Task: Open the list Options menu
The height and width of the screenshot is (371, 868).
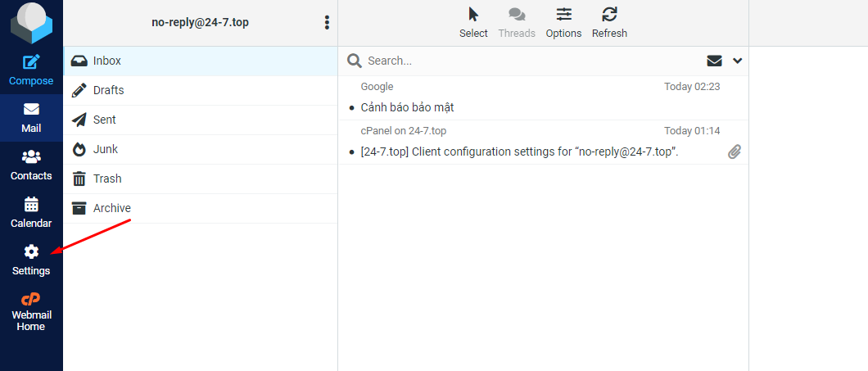Action: tap(563, 23)
